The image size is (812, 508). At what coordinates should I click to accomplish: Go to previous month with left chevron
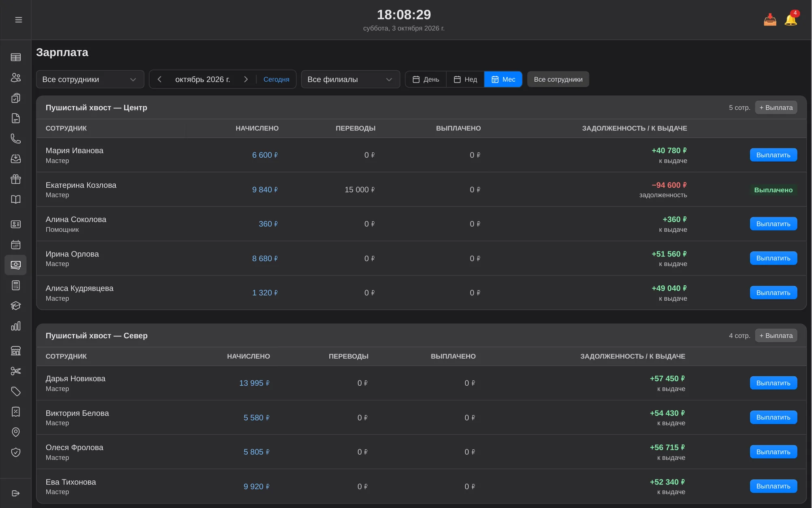click(x=160, y=79)
